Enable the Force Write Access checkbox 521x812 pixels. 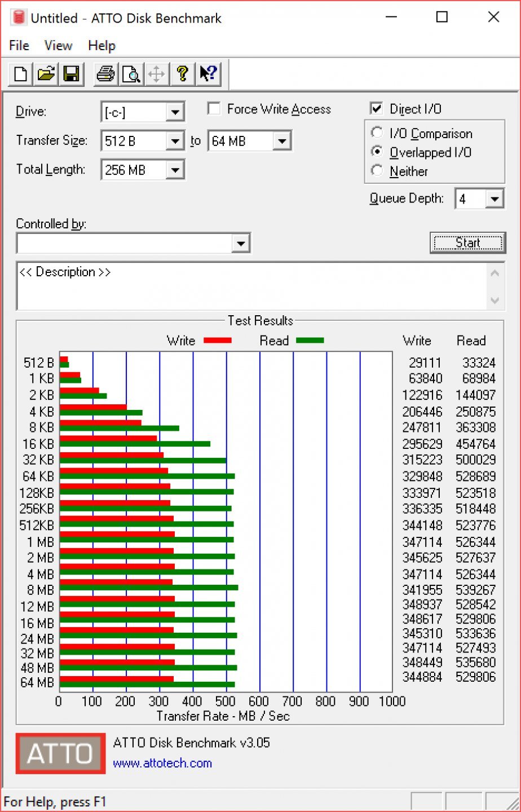click(214, 109)
